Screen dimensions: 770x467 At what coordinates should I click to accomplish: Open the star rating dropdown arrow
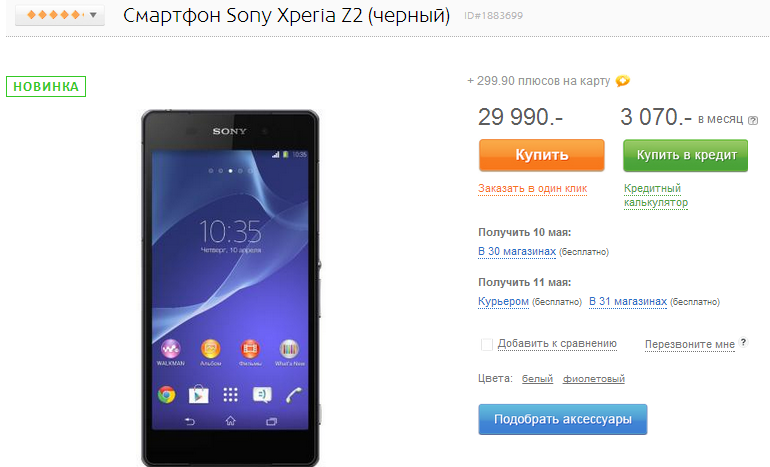(x=93, y=15)
